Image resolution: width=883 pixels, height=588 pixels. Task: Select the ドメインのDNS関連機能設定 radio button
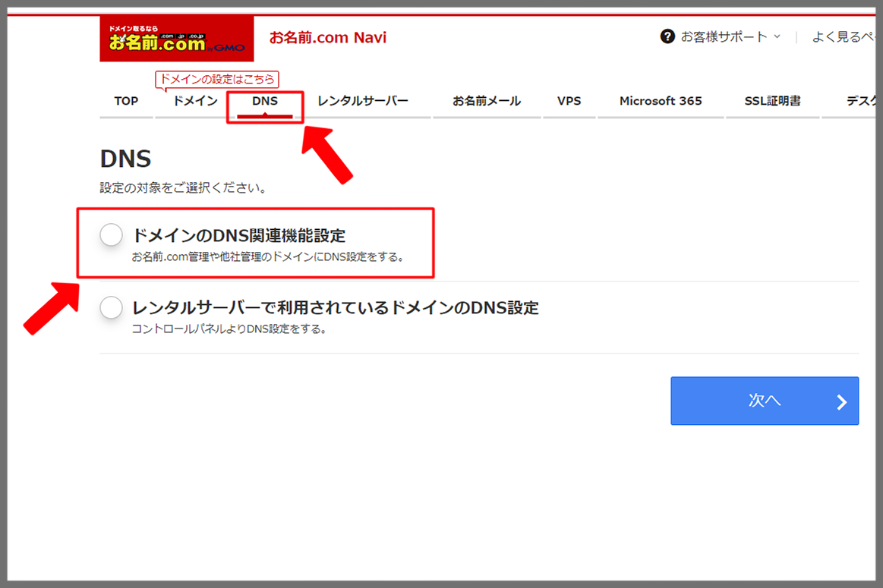click(x=111, y=234)
